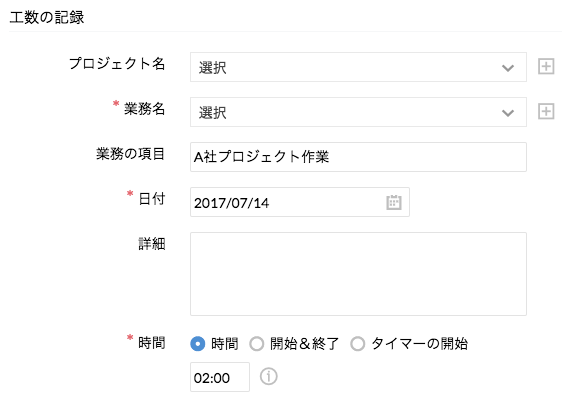Click 選択 text in プロジェクト名 combo box
This screenshot has width=562, height=402.
tap(213, 68)
